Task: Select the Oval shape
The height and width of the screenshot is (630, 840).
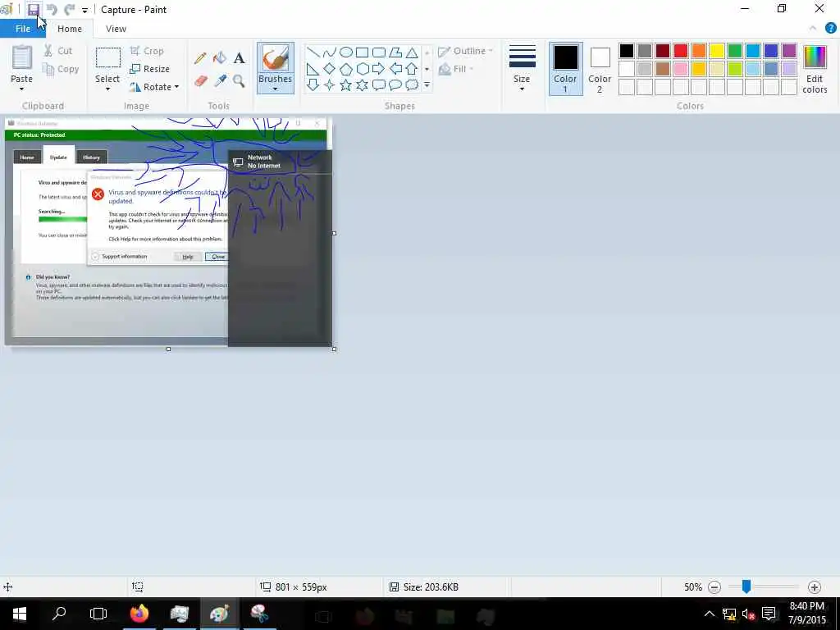Action: (x=346, y=52)
